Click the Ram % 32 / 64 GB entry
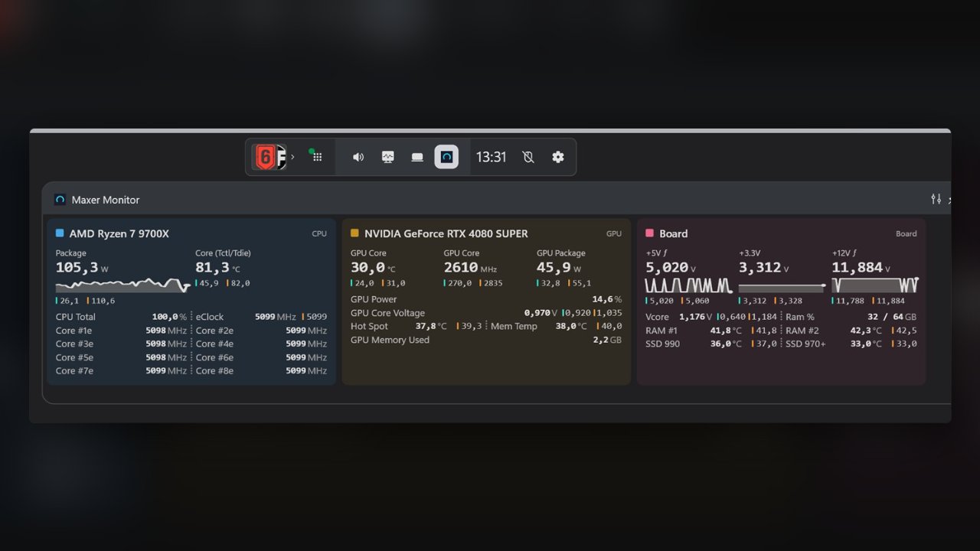The image size is (980, 551). tap(851, 317)
